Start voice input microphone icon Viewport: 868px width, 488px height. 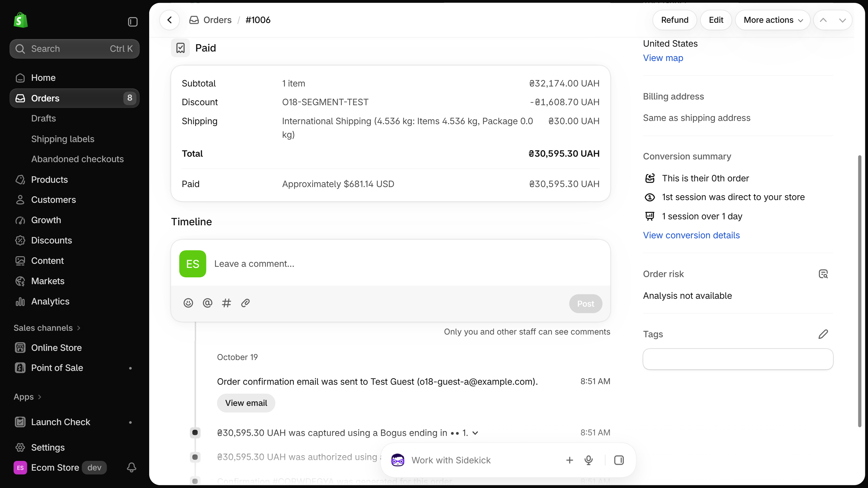589,460
